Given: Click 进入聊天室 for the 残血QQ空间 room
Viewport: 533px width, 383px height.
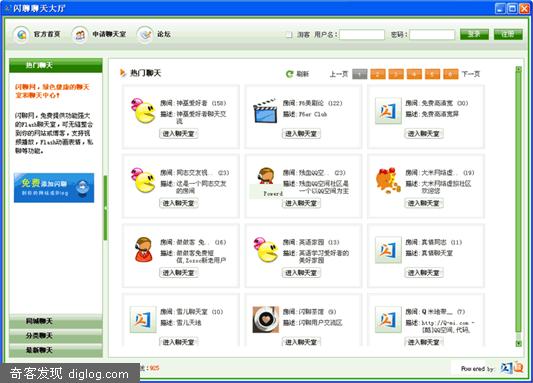Looking at the screenshot, I should pyautogui.click(x=301, y=203).
